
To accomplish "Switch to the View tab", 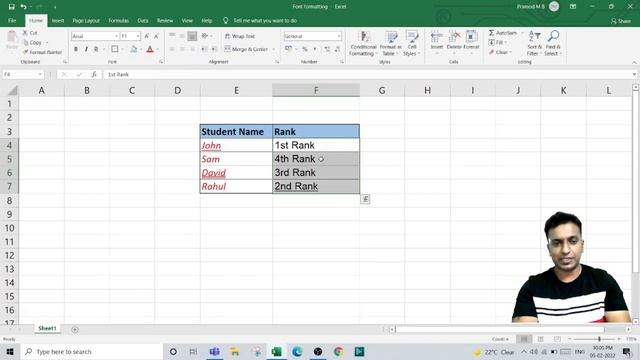I will point(187,20).
